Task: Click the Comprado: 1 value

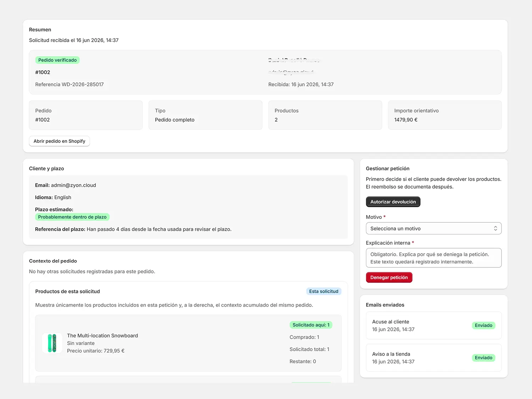Action: click(304, 337)
